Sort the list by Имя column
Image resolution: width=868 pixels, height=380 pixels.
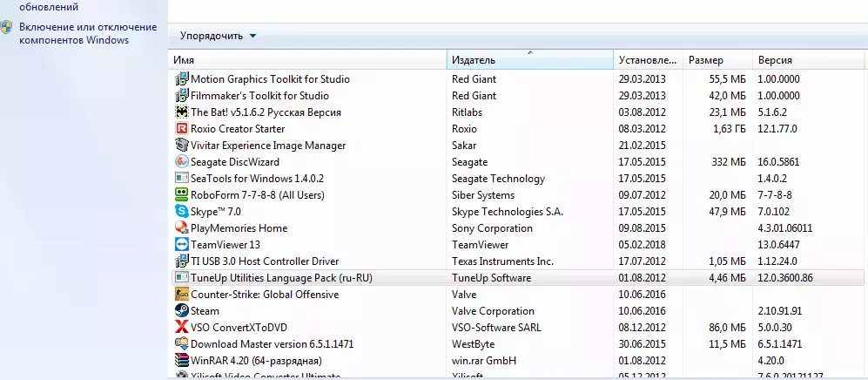307,60
